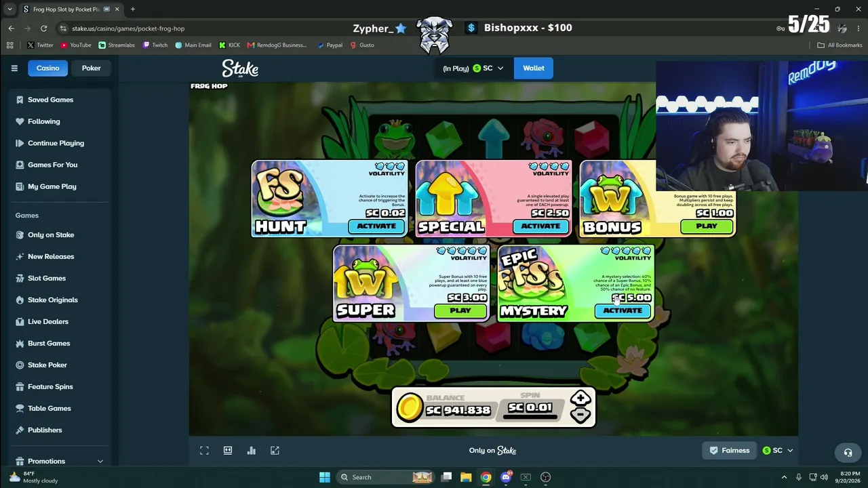
Task: Click the Stake logo
Action: coord(240,68)
